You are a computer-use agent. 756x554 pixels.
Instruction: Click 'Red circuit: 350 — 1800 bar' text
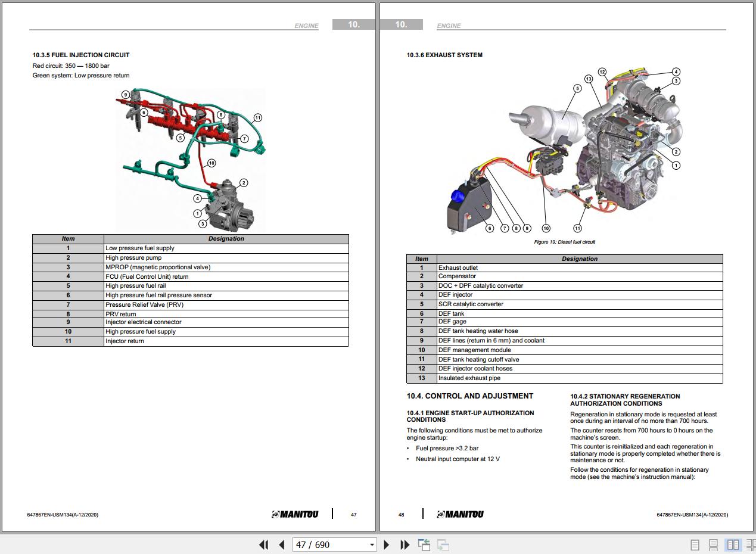(71, 66)
